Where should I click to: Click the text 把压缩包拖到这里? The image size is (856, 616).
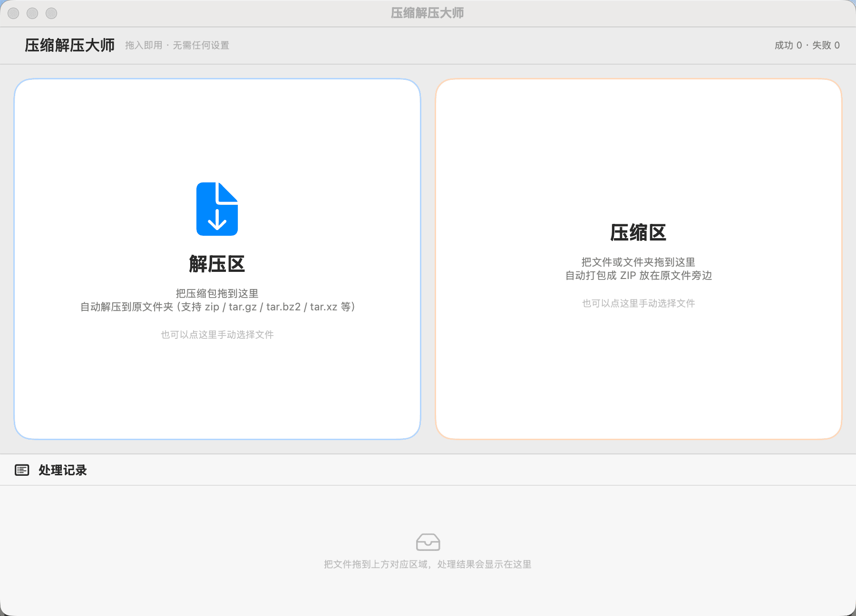click(x=217, y=293)
